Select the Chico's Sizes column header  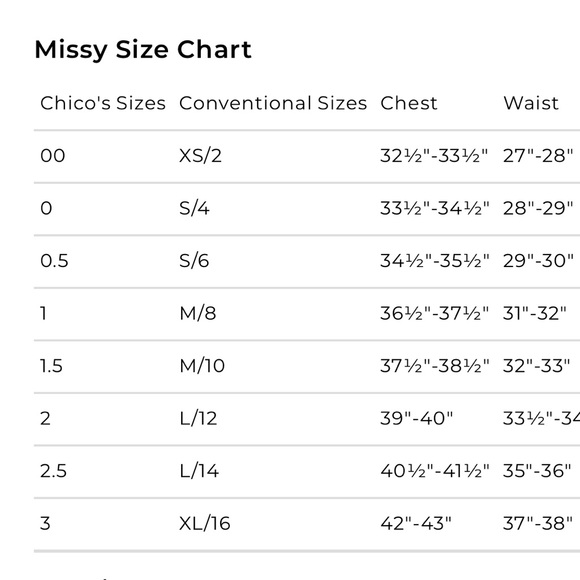click(103, 103)
